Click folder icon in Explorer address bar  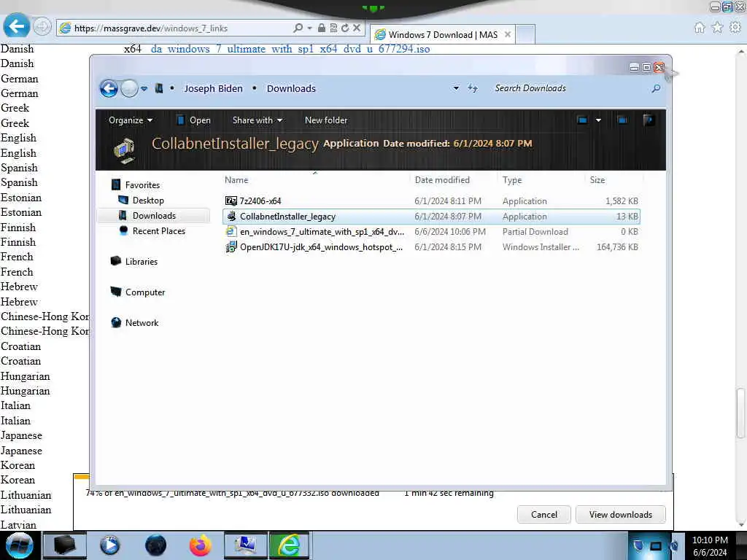(159, 88)
